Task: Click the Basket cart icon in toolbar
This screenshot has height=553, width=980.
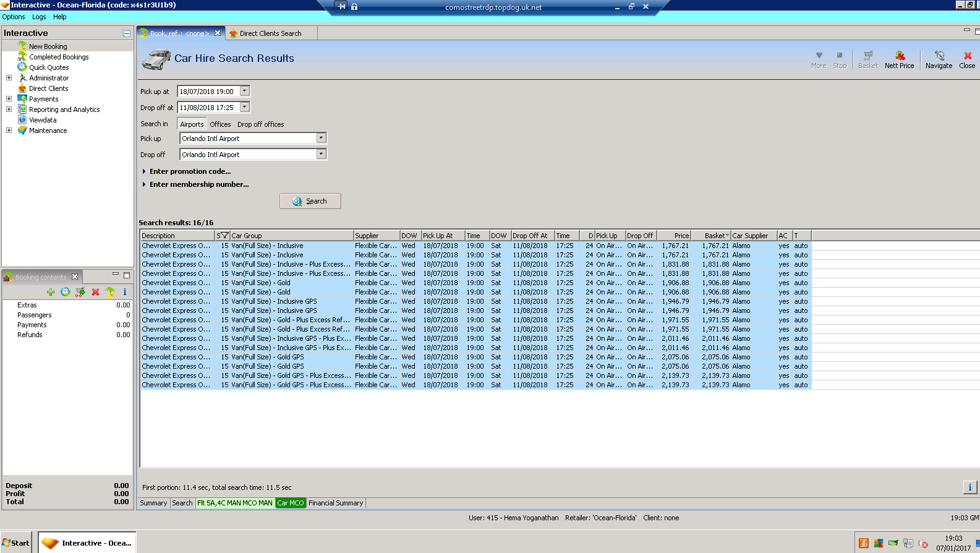Action: click(x=867, y=59)
